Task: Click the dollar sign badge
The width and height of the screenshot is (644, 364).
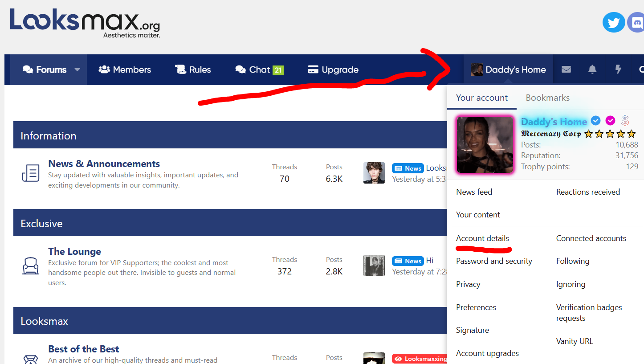Action: point(625,120)
